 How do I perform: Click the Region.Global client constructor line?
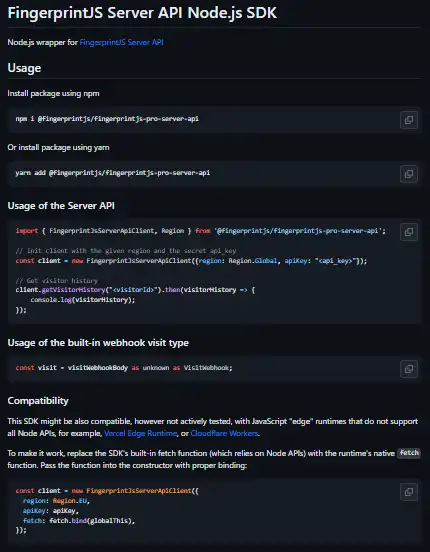[191, 261]
